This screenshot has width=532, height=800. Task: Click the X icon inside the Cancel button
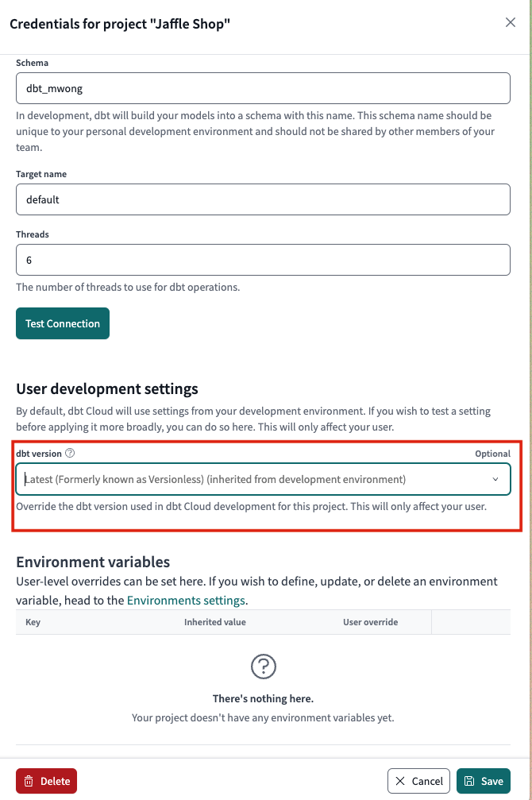[x=401, y=781]
